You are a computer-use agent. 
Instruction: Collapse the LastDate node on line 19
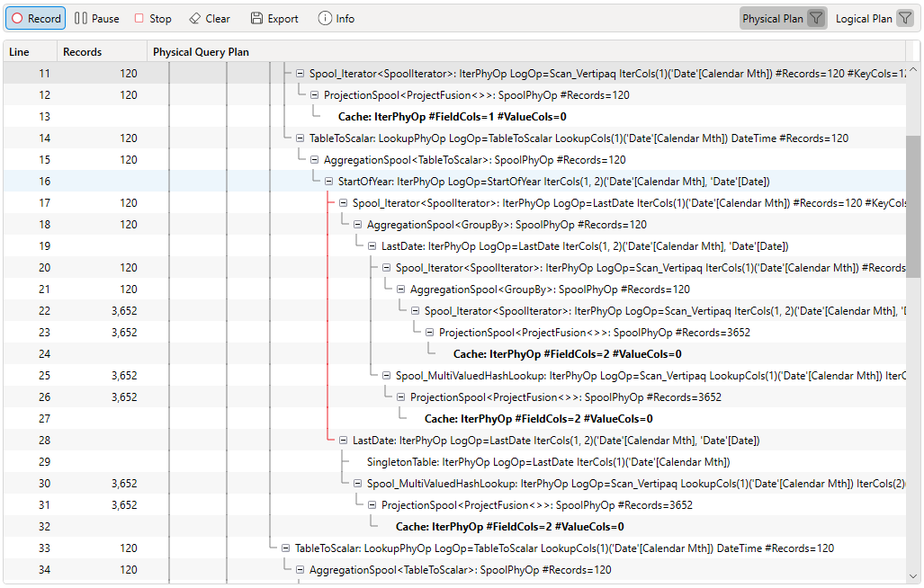coord(372,246)
